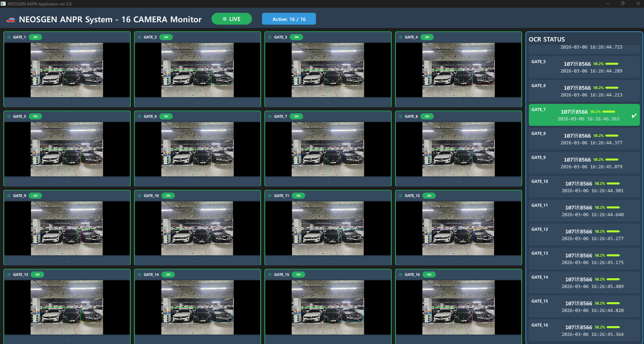Image resolution: width=644 pixels, height=344 pixels.
Task: Click the status dot on the GATE_16 camera
Action: point(400,275)
